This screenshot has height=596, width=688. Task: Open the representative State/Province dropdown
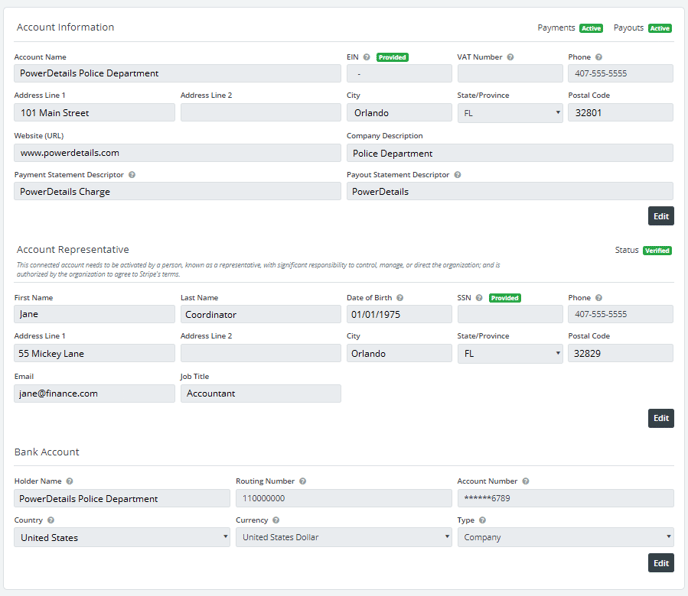tap(510, 354)
